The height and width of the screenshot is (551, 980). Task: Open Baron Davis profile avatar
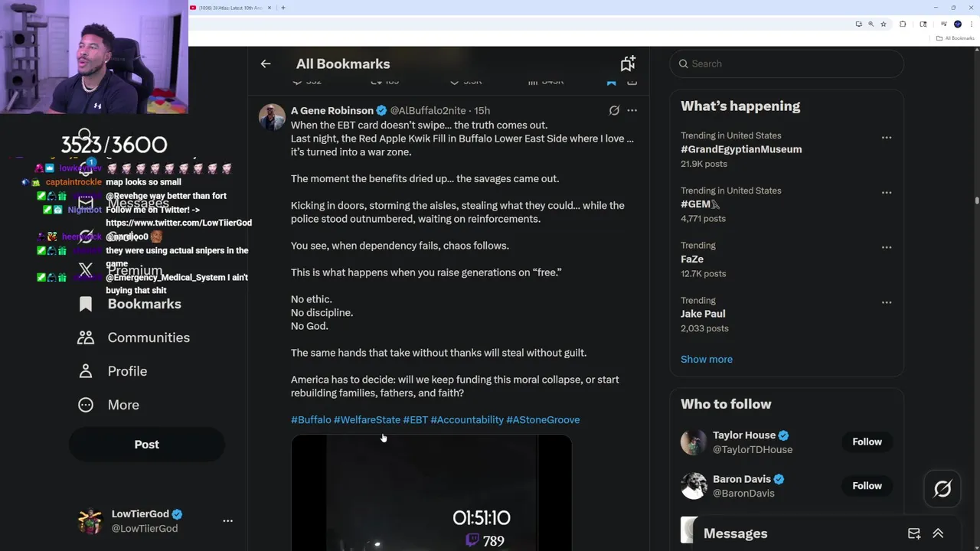(x=694, y=486)
